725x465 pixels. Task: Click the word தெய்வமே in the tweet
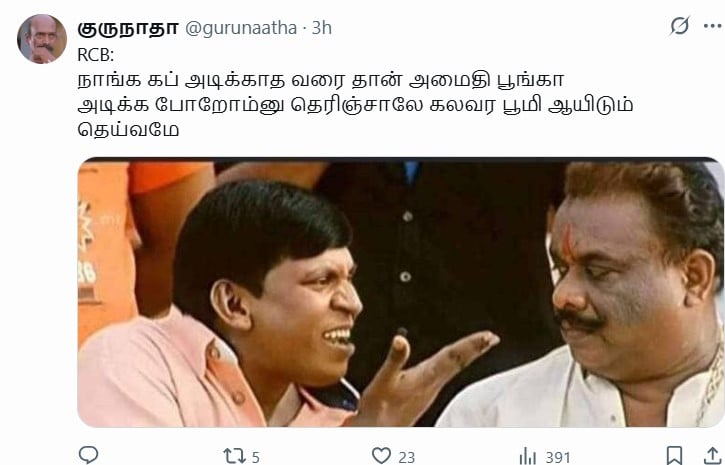click(129, 129)
